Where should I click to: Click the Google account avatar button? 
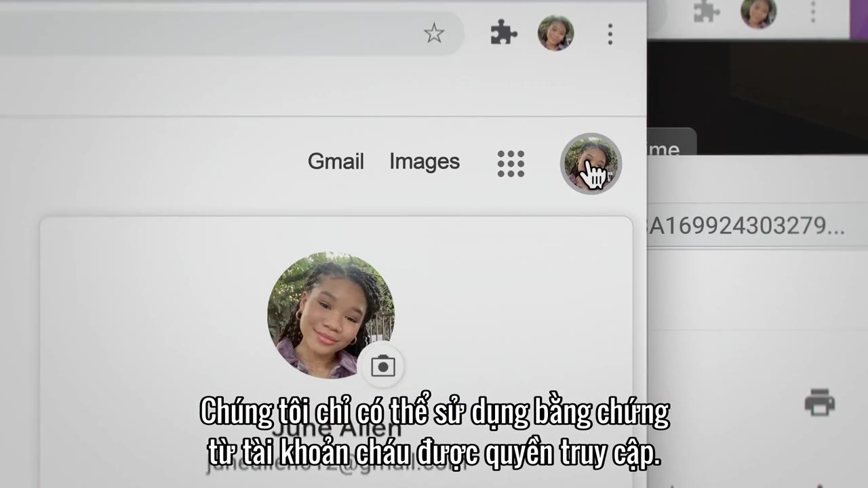pos(591,163)
